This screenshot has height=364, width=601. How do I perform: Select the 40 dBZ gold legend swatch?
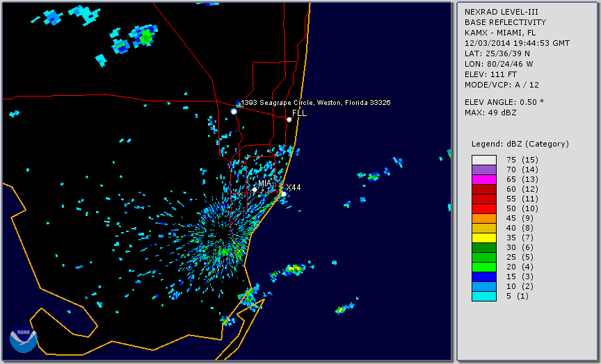[484, 228]
